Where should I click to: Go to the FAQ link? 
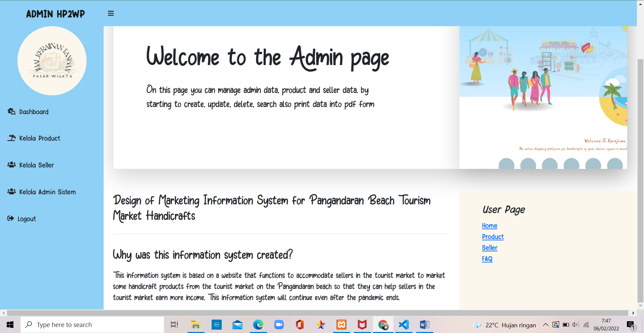pyautogui.click(x=487, y=259)
